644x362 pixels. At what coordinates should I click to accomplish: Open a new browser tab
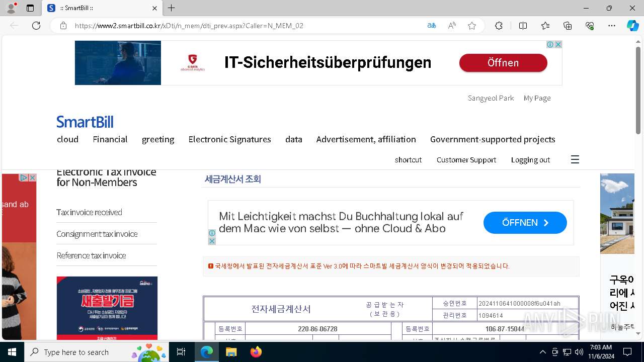[172, 8]
